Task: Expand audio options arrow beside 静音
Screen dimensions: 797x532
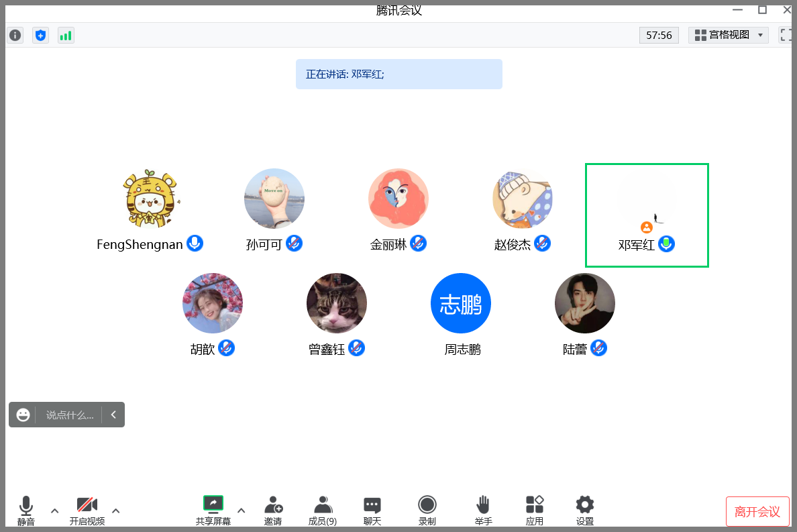Action: (55, 511)
